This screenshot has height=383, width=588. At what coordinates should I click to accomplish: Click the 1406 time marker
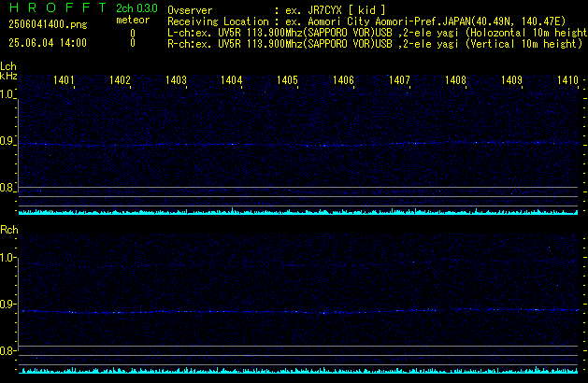343,80
